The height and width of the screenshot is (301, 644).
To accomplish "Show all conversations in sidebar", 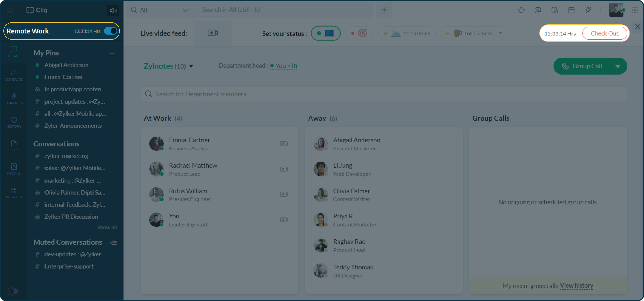I will 107,227.
